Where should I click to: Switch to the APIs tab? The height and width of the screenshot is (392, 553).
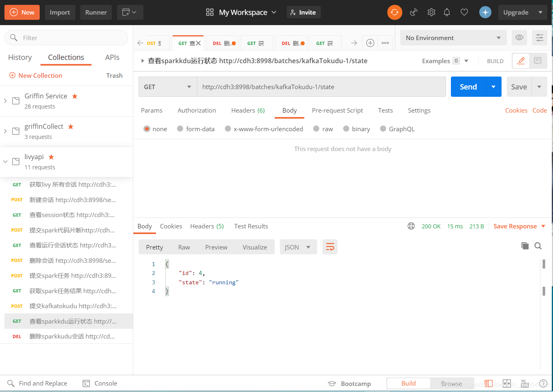pos(112,58)
